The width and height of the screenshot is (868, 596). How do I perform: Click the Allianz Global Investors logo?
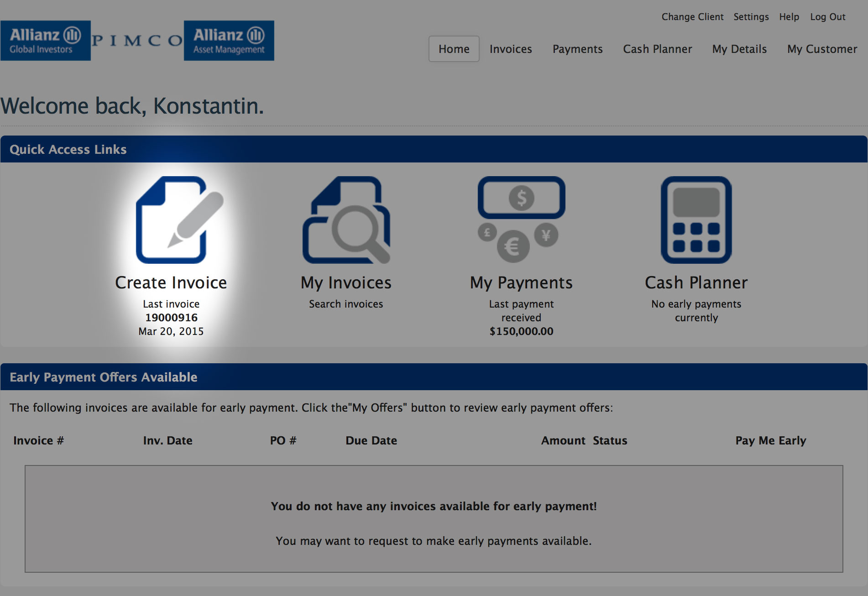(x=46, y=40)
